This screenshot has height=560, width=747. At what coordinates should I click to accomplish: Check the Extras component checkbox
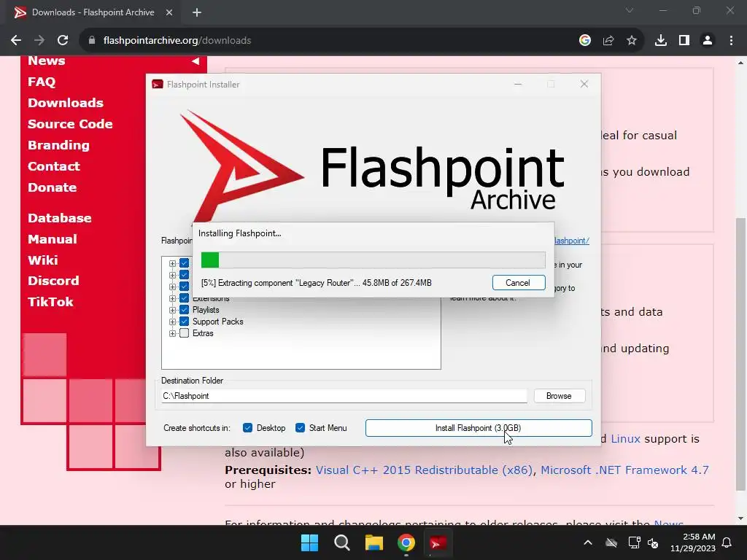(x=184, y=333)
